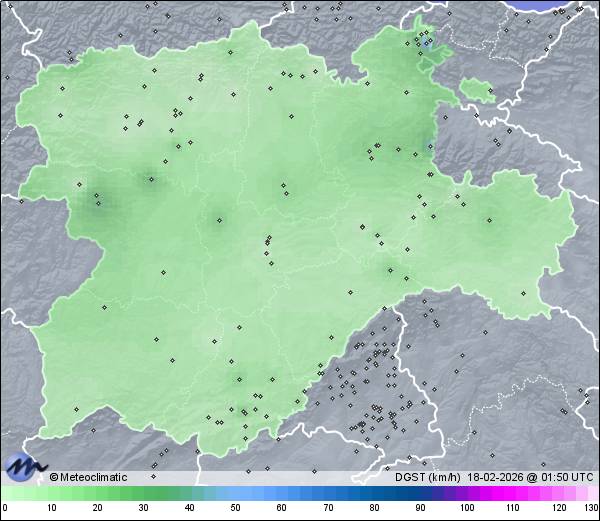Click the Meteoclimatic wave logo icon

pos(24,466)
